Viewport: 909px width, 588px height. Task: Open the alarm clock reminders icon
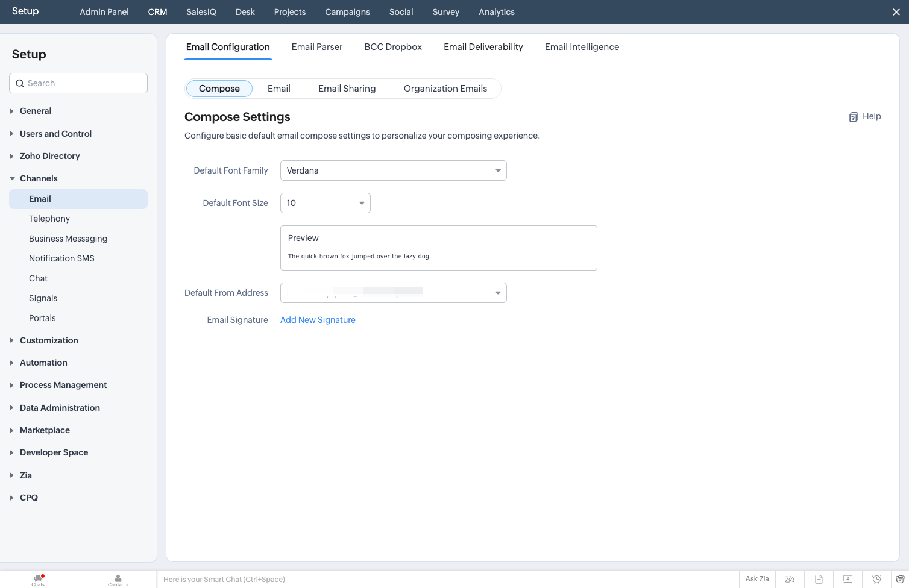click(x=876, y=579)
